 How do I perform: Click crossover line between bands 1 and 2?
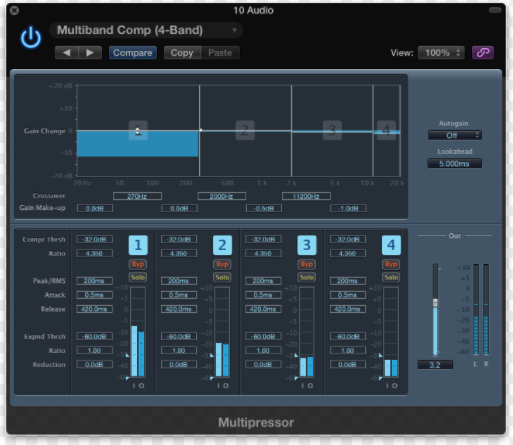point(200,131)
